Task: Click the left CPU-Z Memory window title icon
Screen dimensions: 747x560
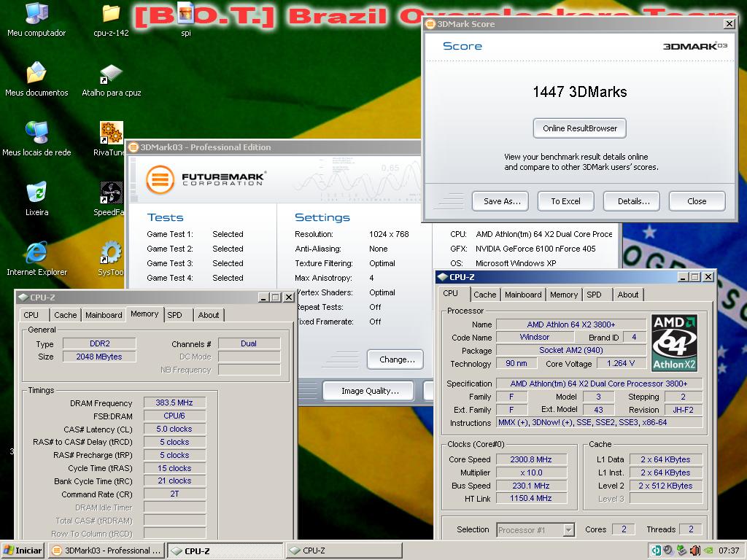Action: point(23,297)
